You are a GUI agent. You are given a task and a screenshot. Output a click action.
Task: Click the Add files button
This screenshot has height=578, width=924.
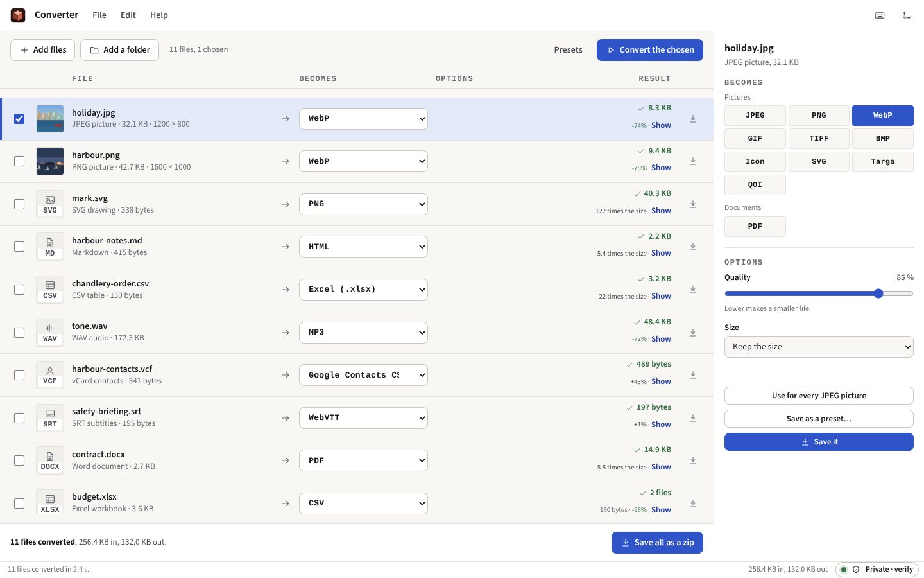click(x=43, y=50)
